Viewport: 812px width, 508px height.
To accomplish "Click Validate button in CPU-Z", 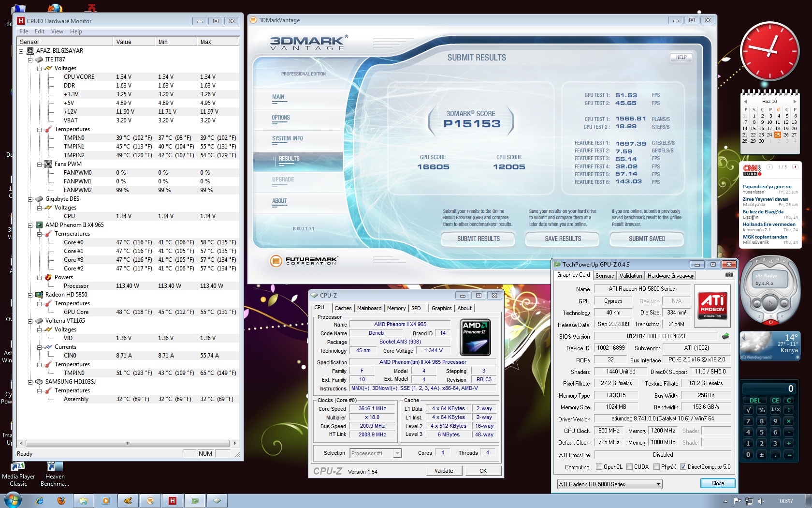I will [444, 471].
